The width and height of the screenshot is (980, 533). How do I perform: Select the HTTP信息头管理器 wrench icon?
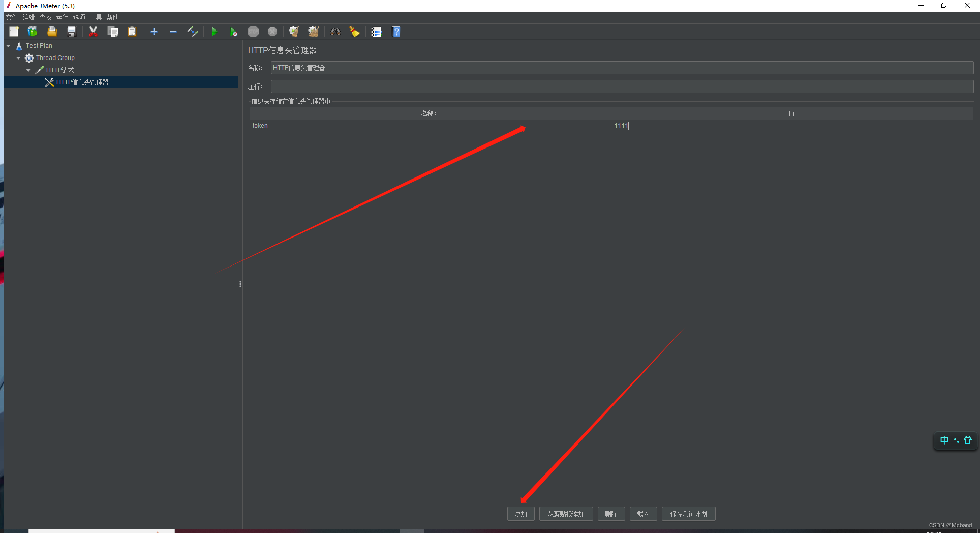coord(49,82)
